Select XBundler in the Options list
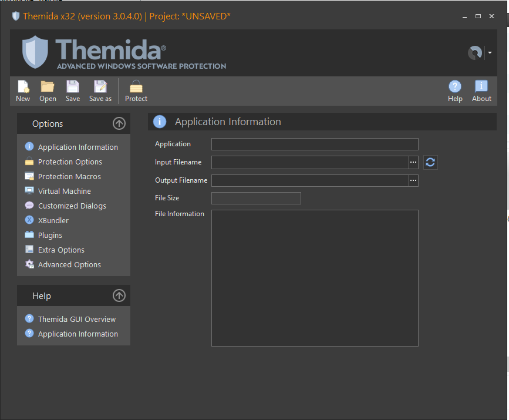The width and height of the screenshot is (509, 420). coord(53,220)
